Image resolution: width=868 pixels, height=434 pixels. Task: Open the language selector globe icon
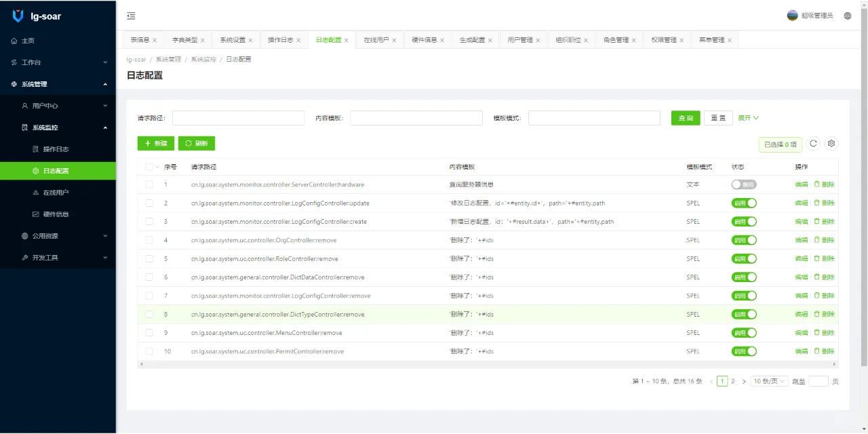847,15
